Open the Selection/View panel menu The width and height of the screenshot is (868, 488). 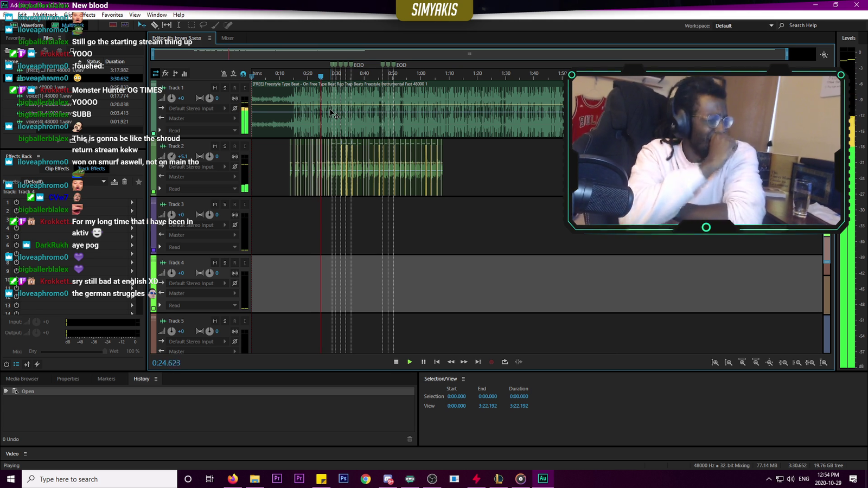coord(463,379)
